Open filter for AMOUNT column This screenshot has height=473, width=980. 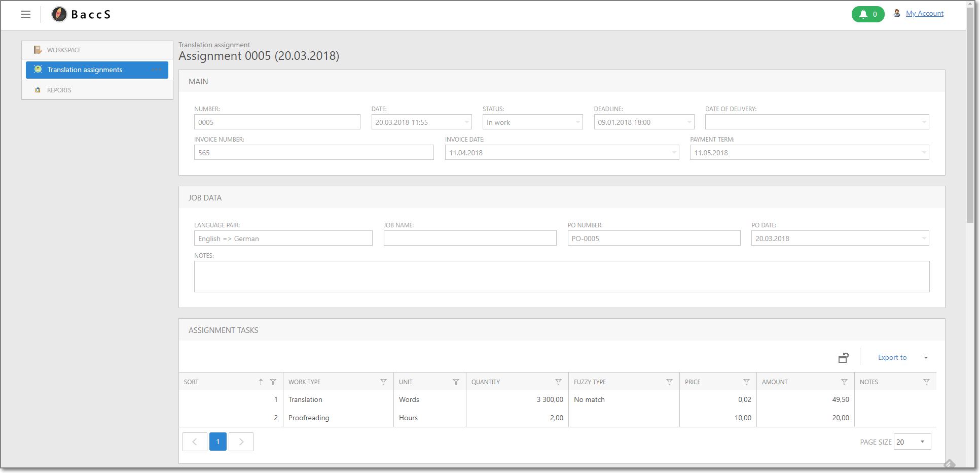pos(844,382)
